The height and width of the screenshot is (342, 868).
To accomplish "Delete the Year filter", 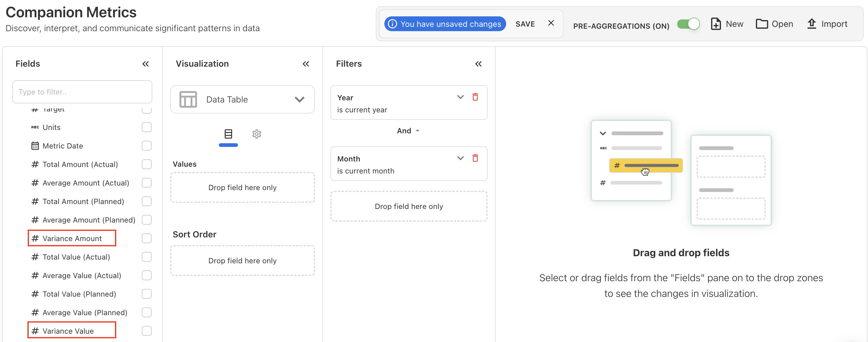I will point(475,97).
